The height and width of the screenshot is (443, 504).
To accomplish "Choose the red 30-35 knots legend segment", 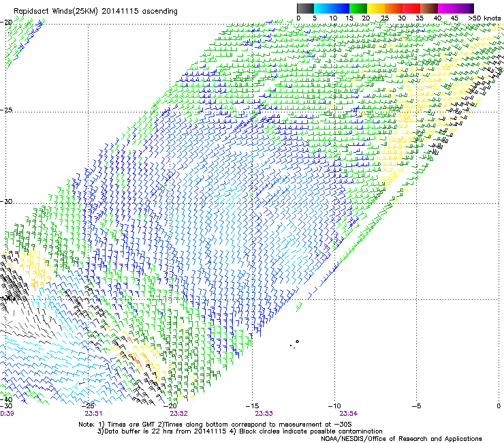I will pos(411,8).
